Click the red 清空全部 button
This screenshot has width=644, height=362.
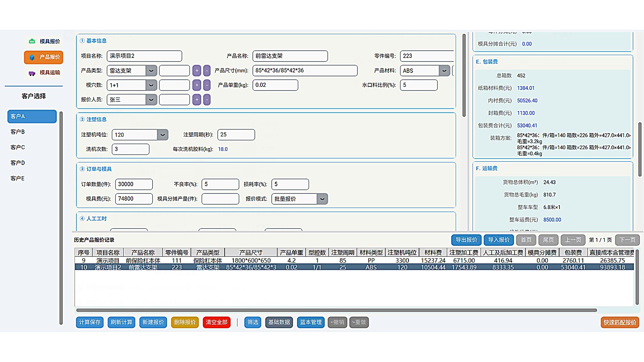[x=217, y=323]
